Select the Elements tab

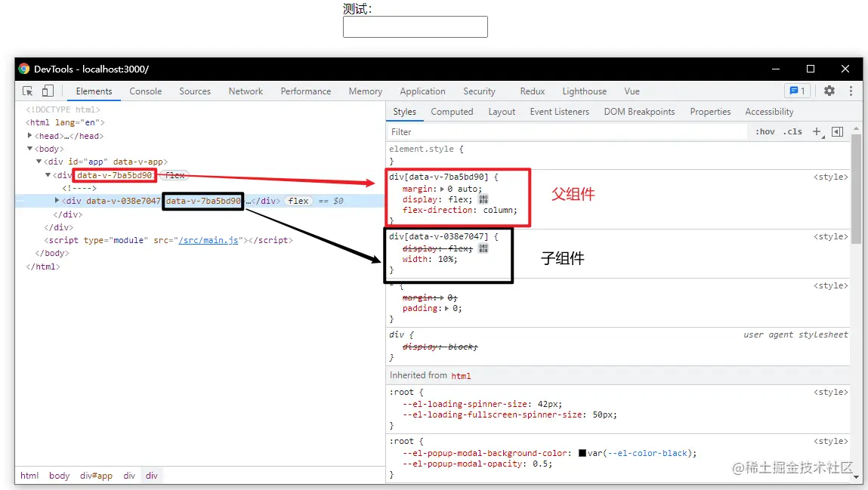click(94, 91)
